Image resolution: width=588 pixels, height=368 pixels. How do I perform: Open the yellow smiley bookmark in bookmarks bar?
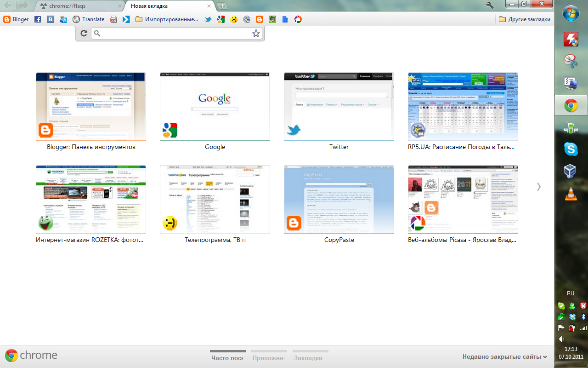point(234,19)
